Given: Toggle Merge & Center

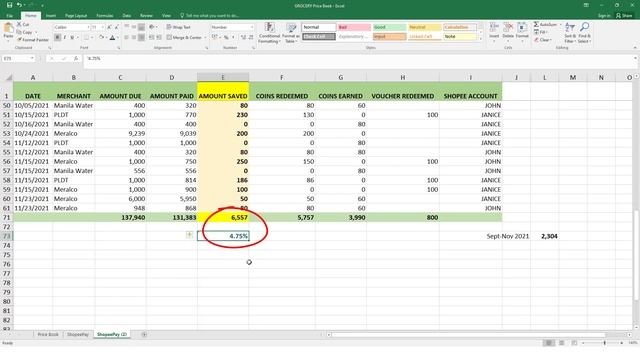Looking at the screenshot, I should click(184, 37).
